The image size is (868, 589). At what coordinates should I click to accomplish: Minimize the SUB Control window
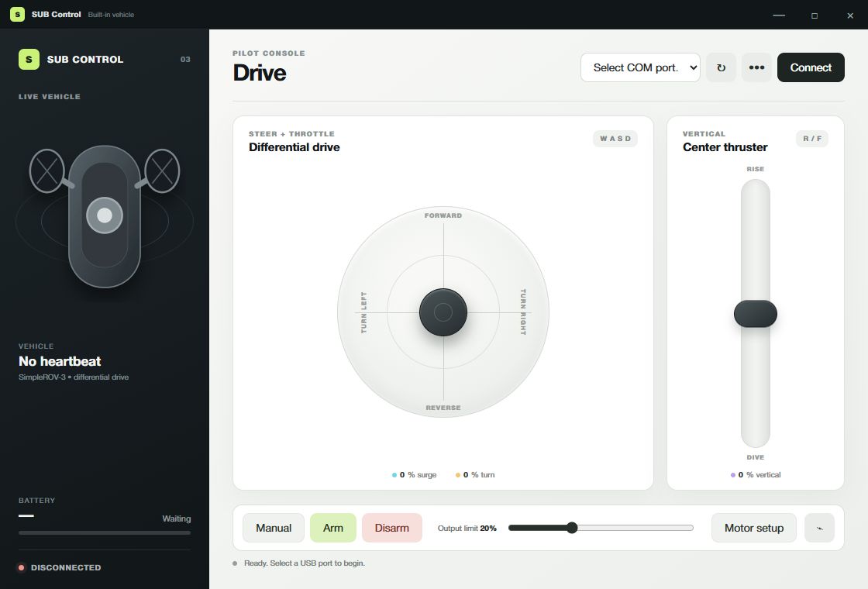pos(779,15)
